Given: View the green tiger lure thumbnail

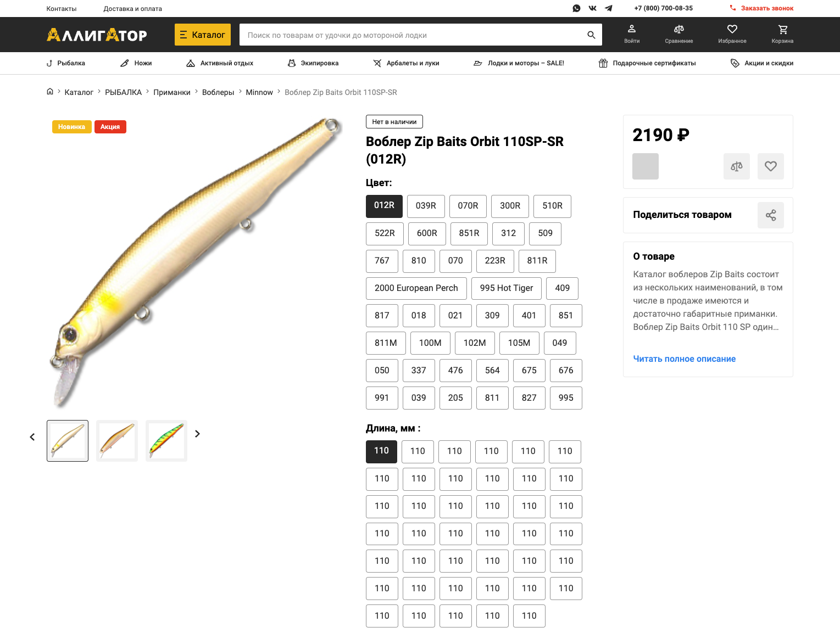Looking at the screenshot, I should [x=166, y=441].
